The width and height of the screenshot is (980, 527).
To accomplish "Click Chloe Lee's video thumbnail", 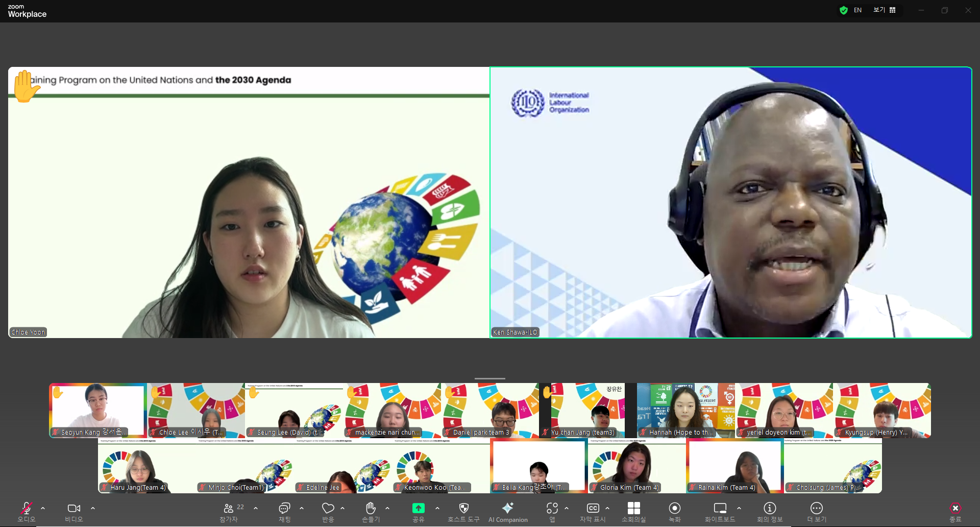I will pos(196,411).
